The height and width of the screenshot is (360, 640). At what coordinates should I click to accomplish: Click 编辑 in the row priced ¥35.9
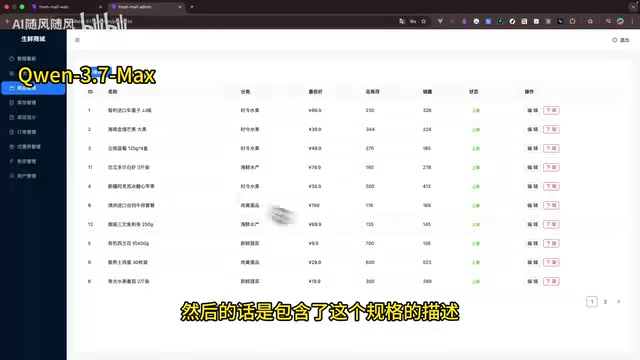point(533,187)
